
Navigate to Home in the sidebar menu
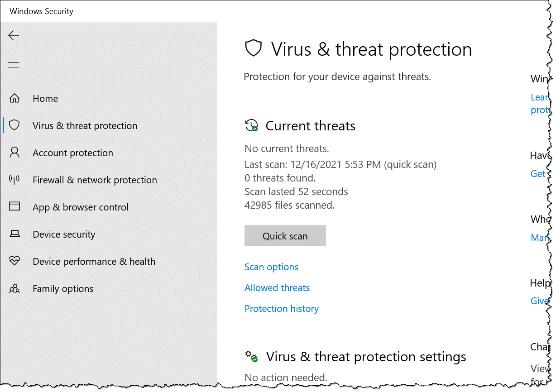[45, 98]
